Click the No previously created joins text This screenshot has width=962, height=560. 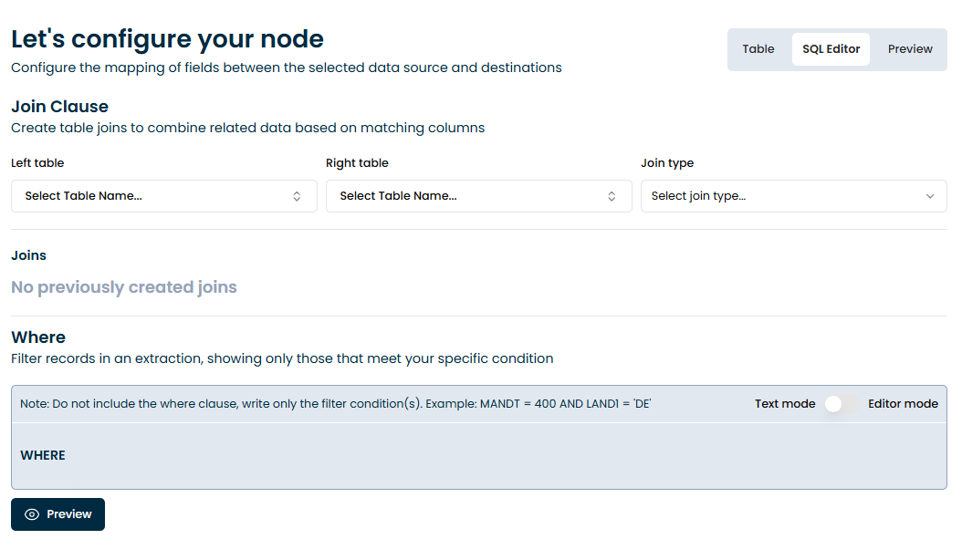pos(124,287)
